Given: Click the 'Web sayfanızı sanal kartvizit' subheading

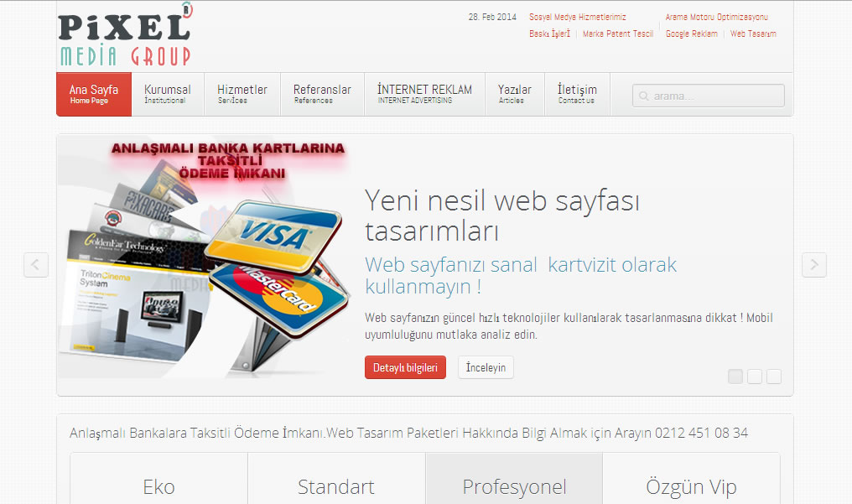Looking at the screenshot, I should pos(521,275).
